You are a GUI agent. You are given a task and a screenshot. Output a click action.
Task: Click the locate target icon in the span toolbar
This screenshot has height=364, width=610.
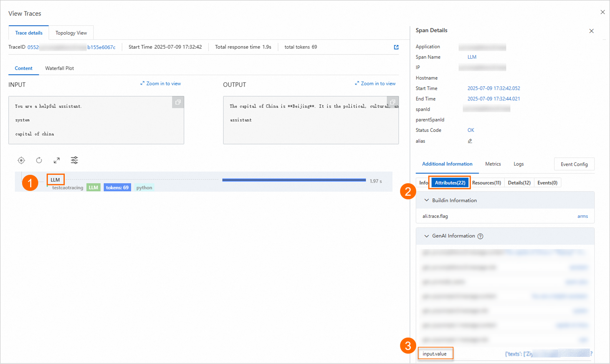[x=21, y=160]
